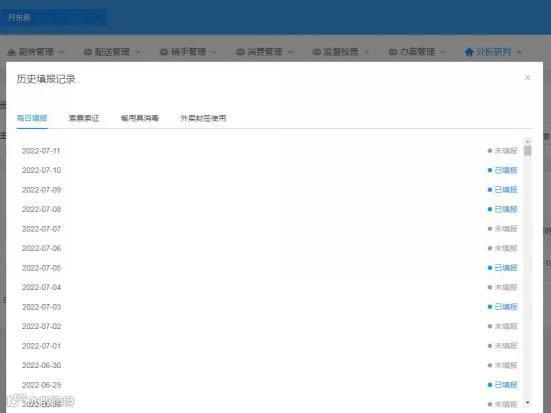Click 未填报 status for 2022-07-02
This screenshot has width=551, height=413.
tap(503, 327)
